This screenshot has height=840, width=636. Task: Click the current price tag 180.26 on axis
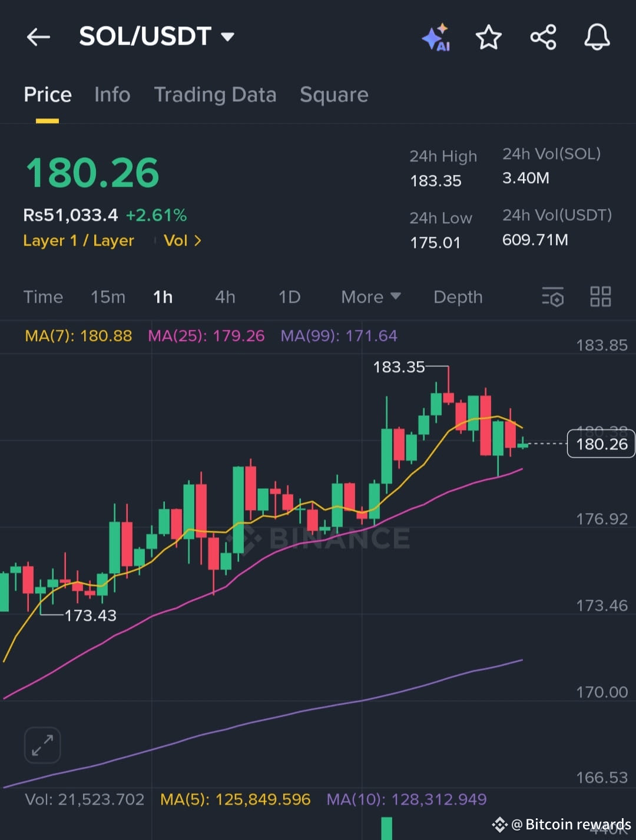pyautogui.click(x=601, y=444)
